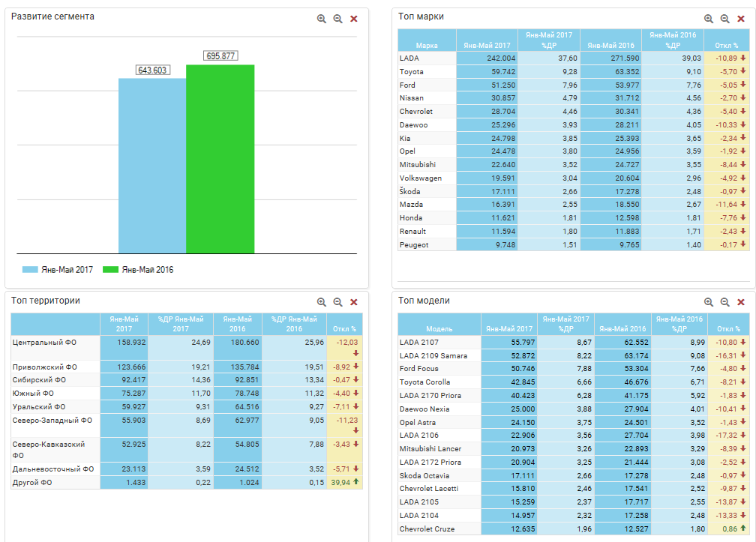Zoom in on the Топ территории panel
The height and width of the screenshot is (542, 756).
322,302
